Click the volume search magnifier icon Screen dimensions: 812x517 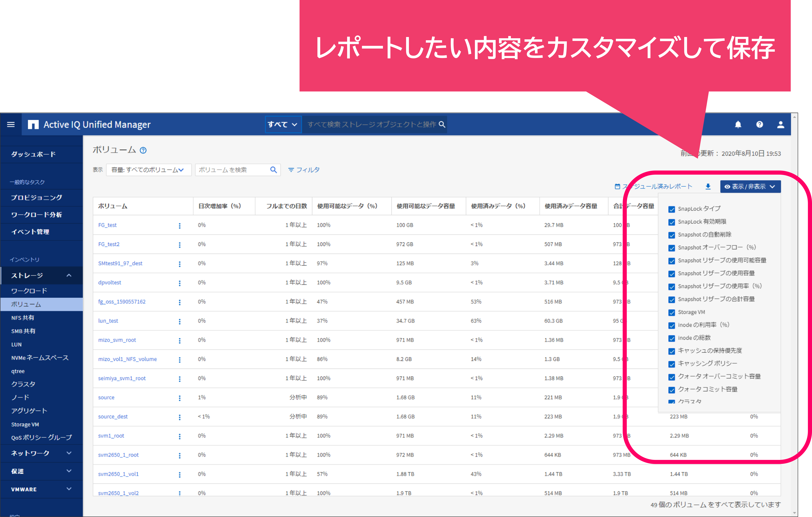(274, 170)
